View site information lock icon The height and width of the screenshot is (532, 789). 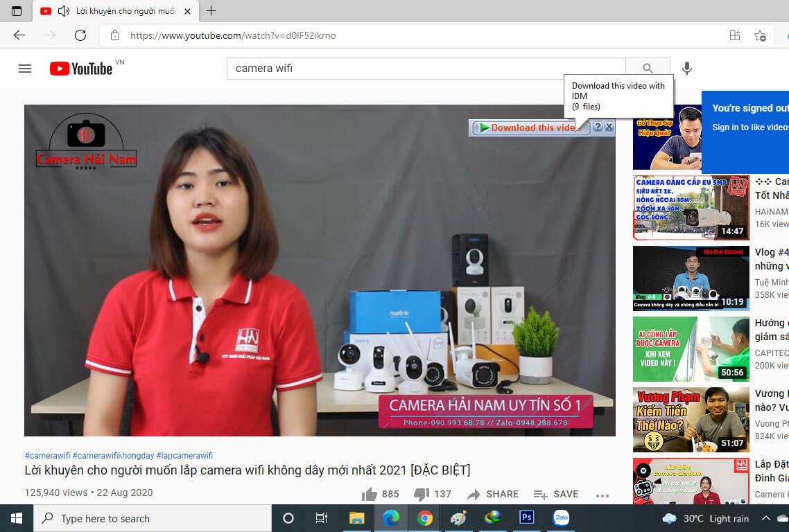pyautogui.click(x=115, y=35)
